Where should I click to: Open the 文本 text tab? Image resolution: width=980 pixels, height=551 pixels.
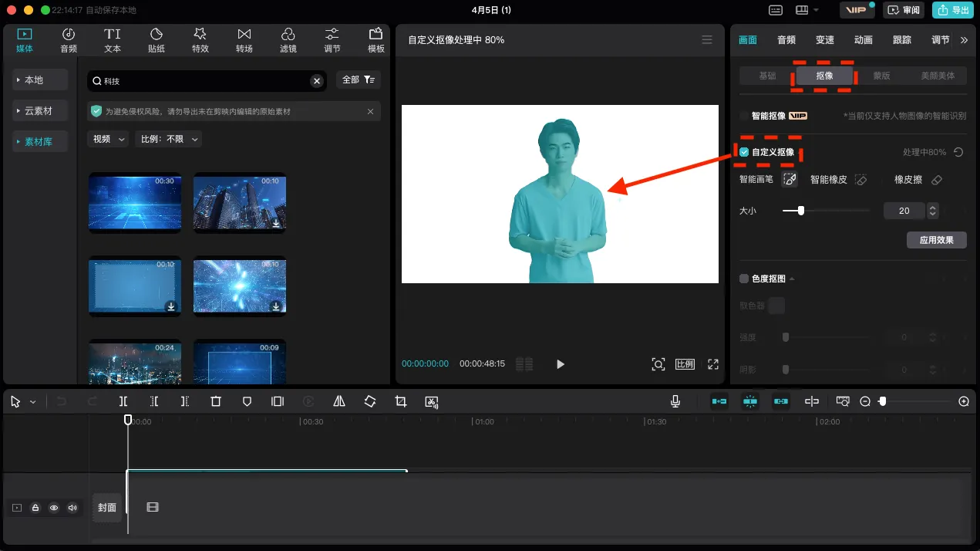tap(113, 40)
